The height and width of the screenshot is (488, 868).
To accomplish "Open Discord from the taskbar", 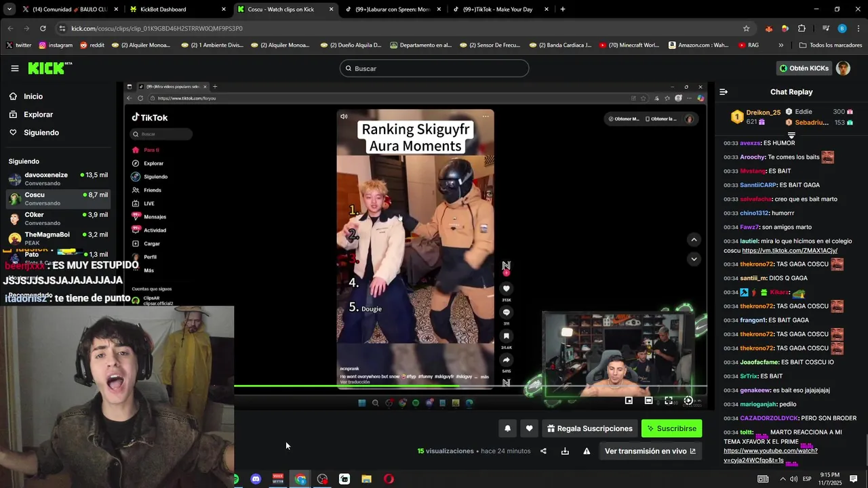I will point(256,479).
